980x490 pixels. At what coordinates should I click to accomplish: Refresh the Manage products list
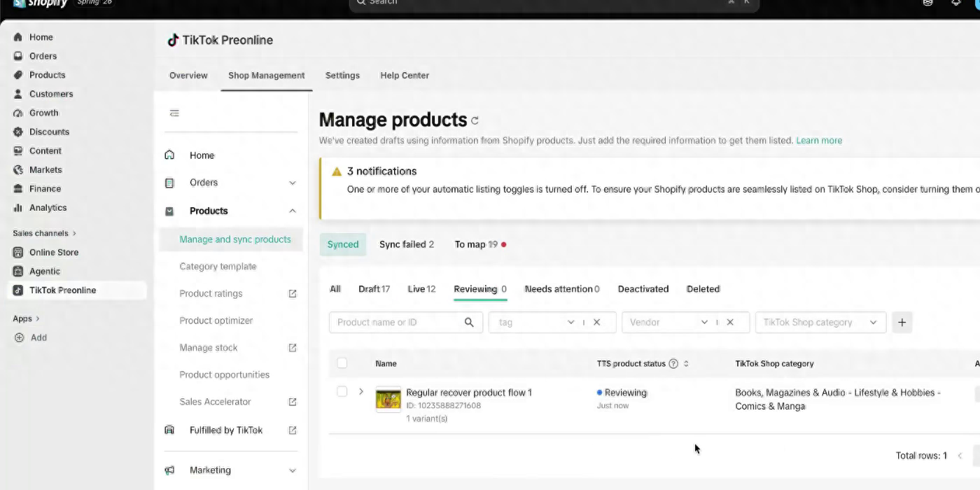(475, 120)
